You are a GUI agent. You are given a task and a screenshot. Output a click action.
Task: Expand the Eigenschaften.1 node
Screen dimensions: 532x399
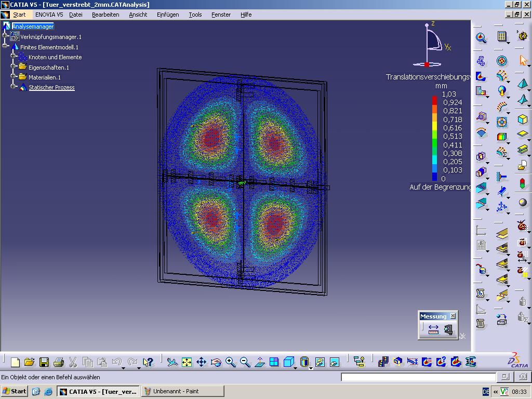[x=13, y=65]
